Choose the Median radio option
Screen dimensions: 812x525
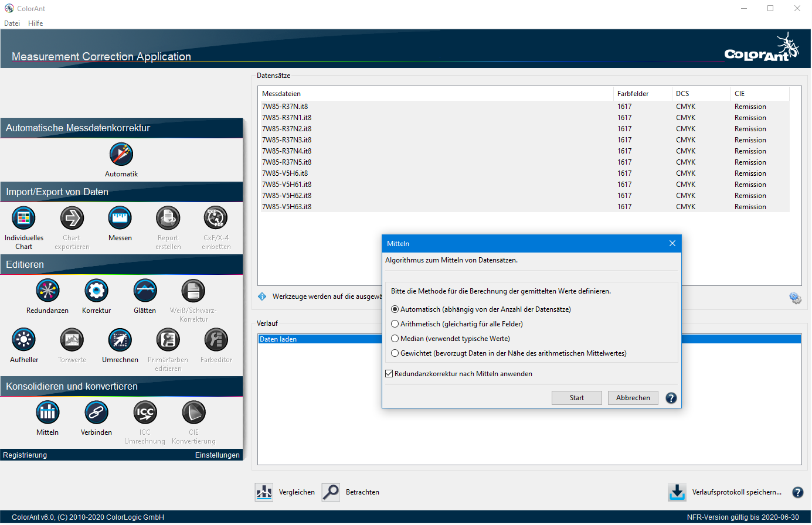(x=395, y=339)
